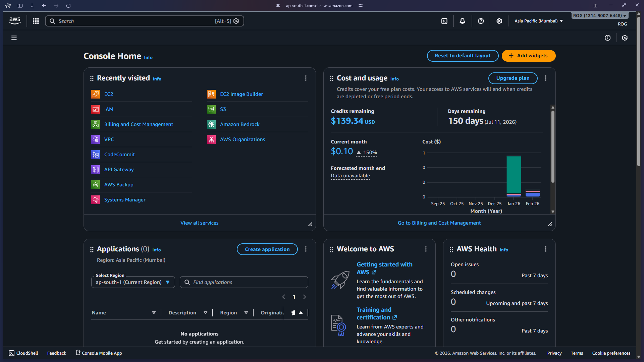The height and width of the screenshot is (362, 644).
Task: Open CloudShell from the footer
Action: tap(23, 353)
